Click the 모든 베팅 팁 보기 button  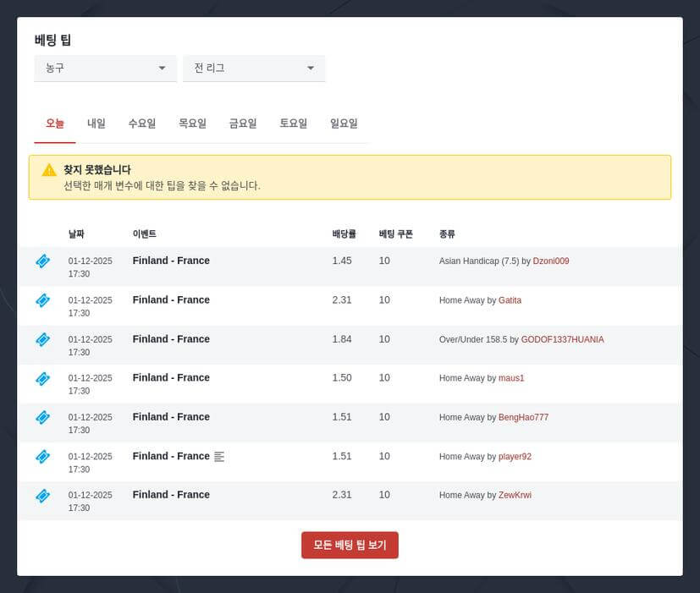click(350, 546)
